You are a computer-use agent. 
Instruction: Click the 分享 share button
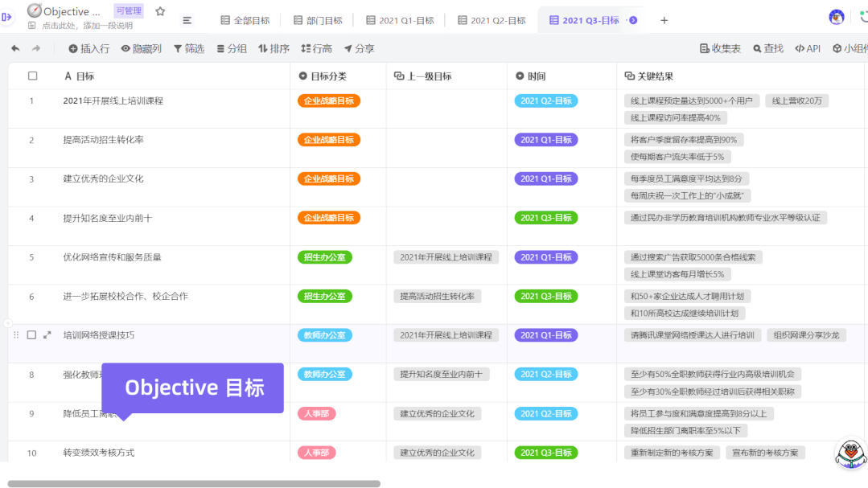[x=359, y=49]
